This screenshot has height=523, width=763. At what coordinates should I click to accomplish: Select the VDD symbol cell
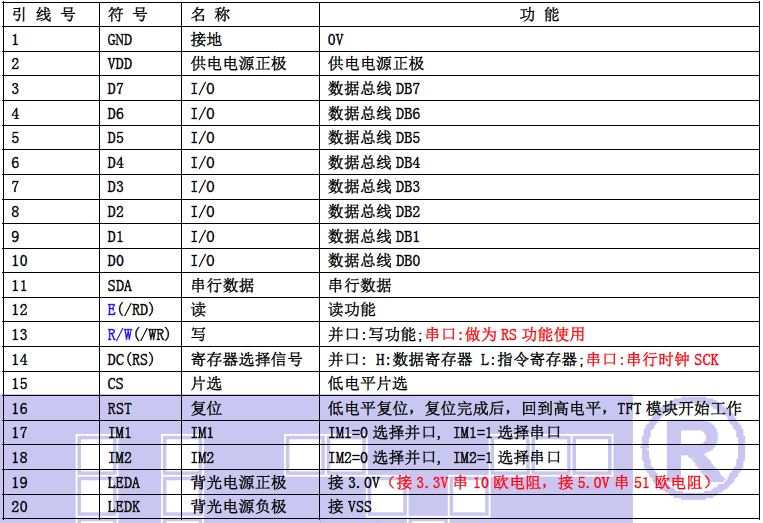pyautogui.click(x=119, y=64)
